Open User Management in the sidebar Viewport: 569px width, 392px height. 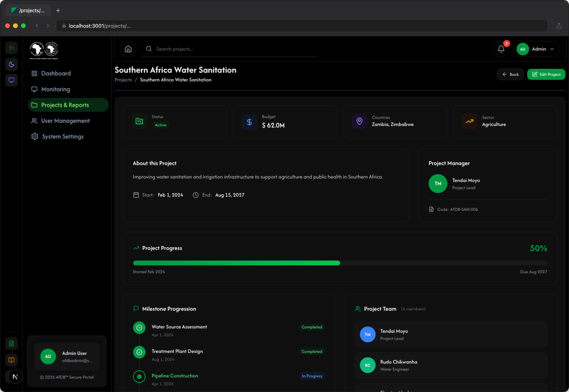tap(68, 121)
